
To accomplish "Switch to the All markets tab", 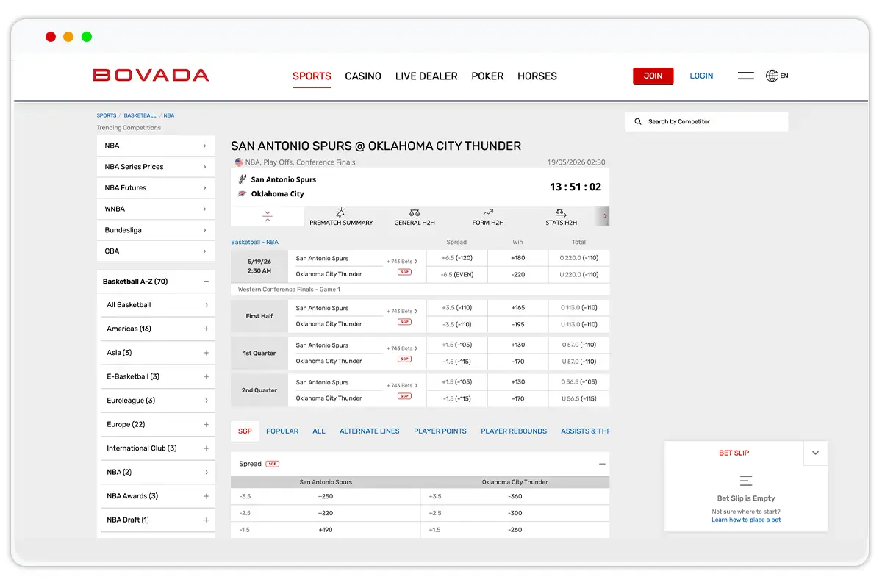I will (x=319, y=431).
